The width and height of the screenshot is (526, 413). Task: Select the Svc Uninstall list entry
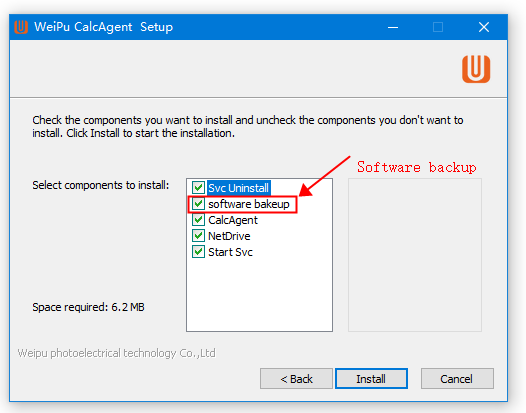(239, 188)
